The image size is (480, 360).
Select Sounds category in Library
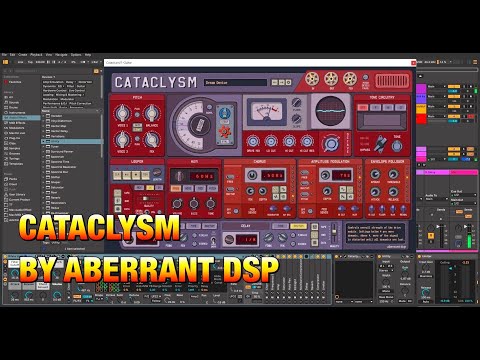[14, 102]
